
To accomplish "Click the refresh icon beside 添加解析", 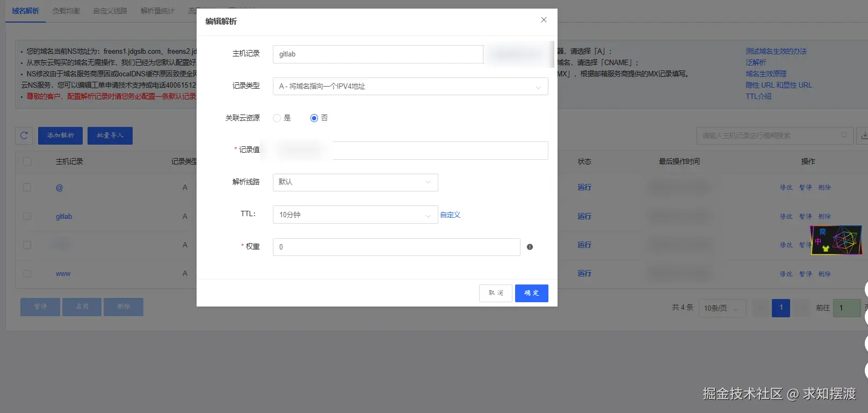I will (24, 136).
